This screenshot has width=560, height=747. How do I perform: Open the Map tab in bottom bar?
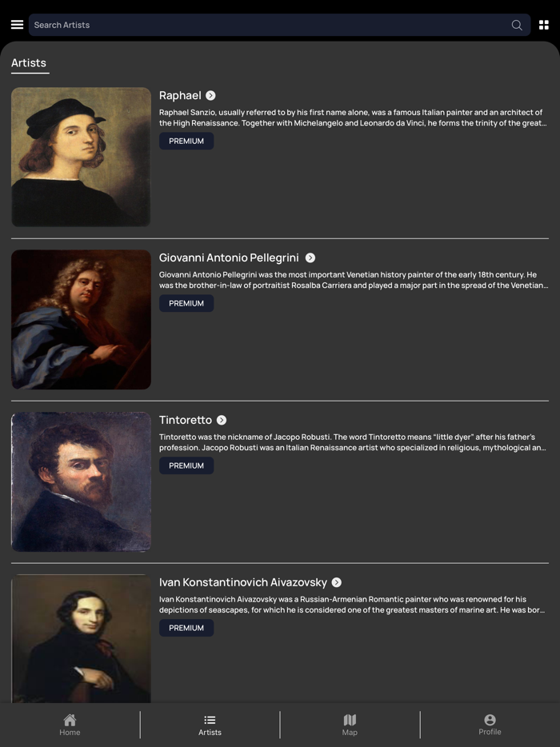pos(350,725)
